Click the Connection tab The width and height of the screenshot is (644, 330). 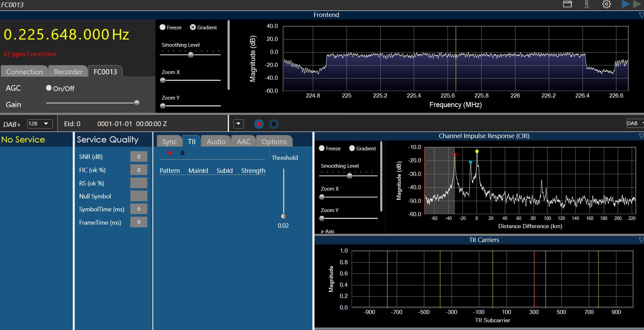(x=25, y=72)
